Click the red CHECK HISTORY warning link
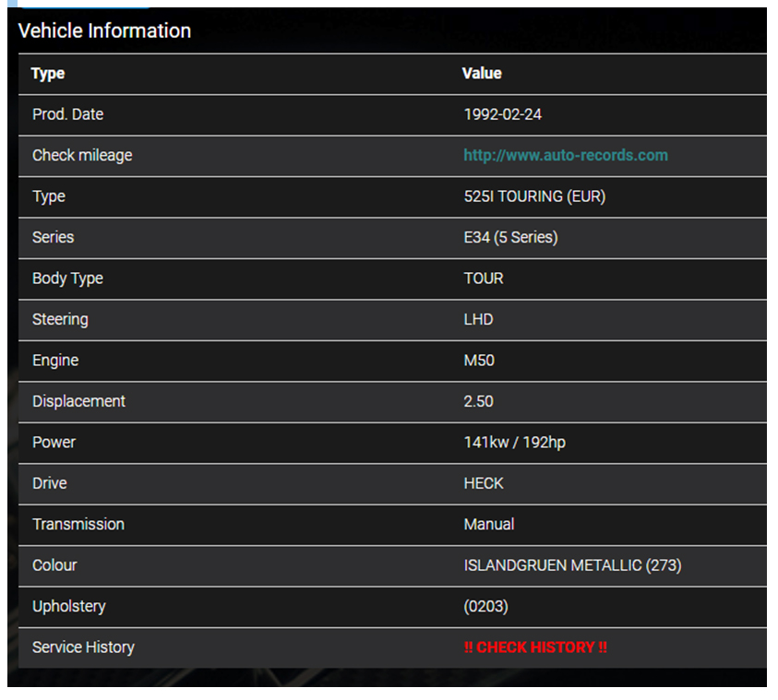 click(x=535, y=647)
